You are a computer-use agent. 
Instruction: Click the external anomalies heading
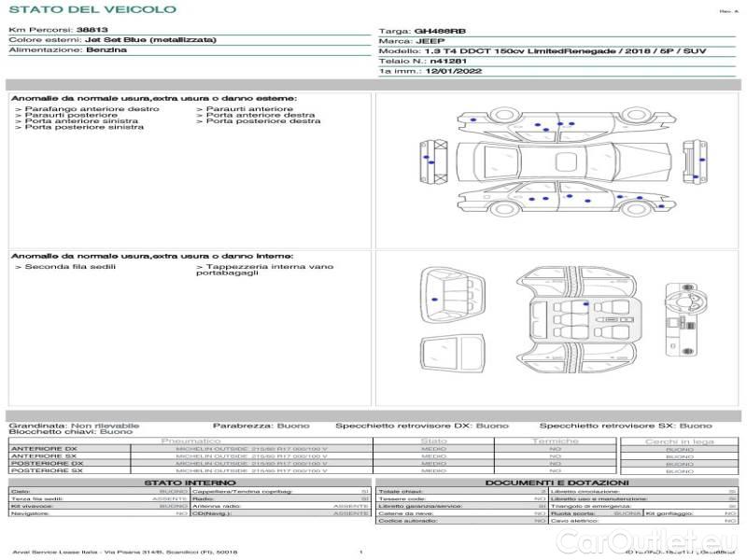pyautogui.click(x=154, y=99)
